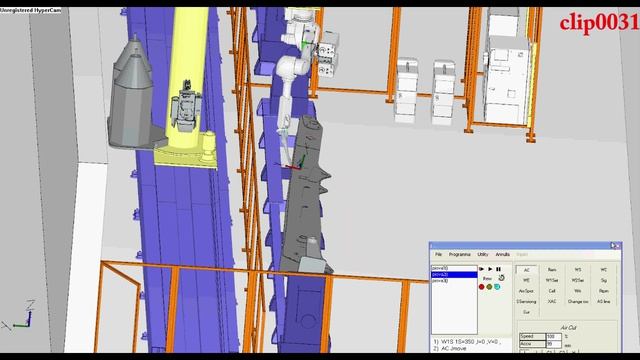This screenshot has height=360, width=640.
Task: Select the first prova program entry
Action: pos(454,268)
